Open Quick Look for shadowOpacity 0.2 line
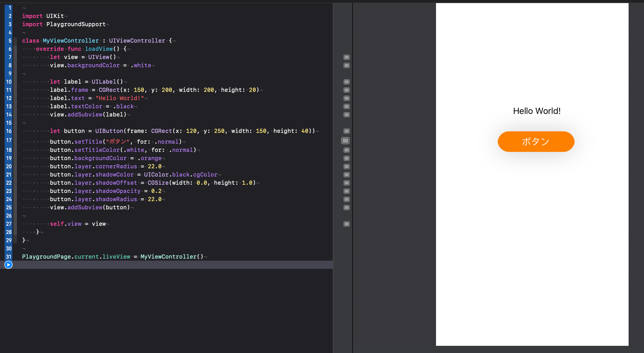Screen dimensions: 644x353 tap(346, 191)
